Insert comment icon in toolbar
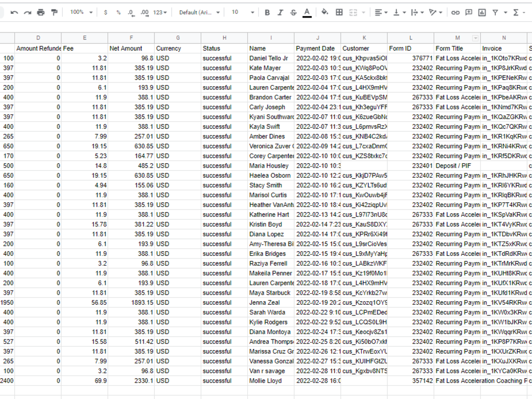The height and width of the screenshot is (399, 532). [x=469, y=13]
